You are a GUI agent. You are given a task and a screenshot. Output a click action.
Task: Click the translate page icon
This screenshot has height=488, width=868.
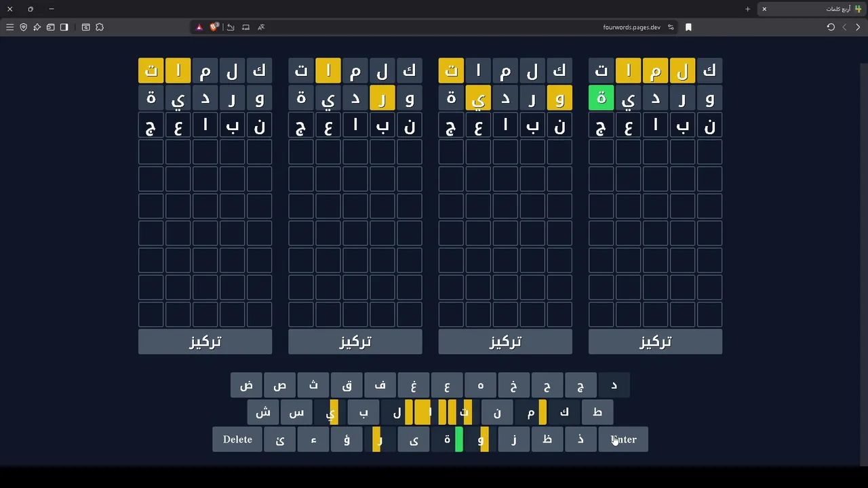(x=261, y=27)
